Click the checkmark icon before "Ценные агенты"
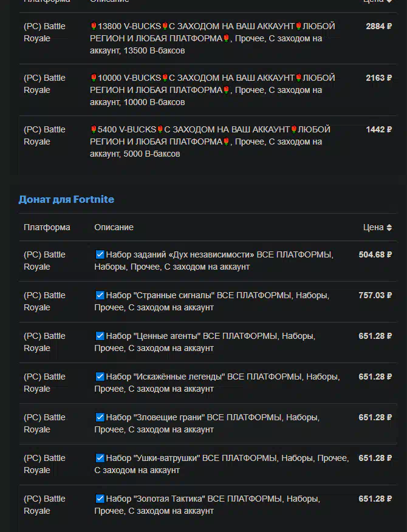407x532 pixels. tap(100, 336)
